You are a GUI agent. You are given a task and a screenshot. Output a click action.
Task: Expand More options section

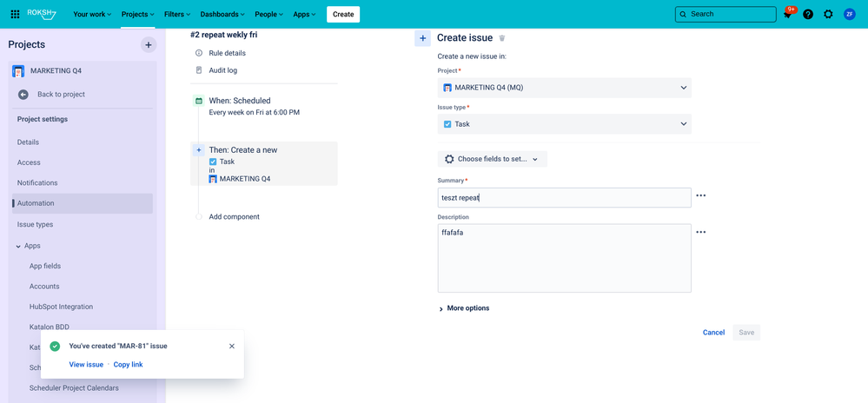pyautogui.click(x=464, y=308)
